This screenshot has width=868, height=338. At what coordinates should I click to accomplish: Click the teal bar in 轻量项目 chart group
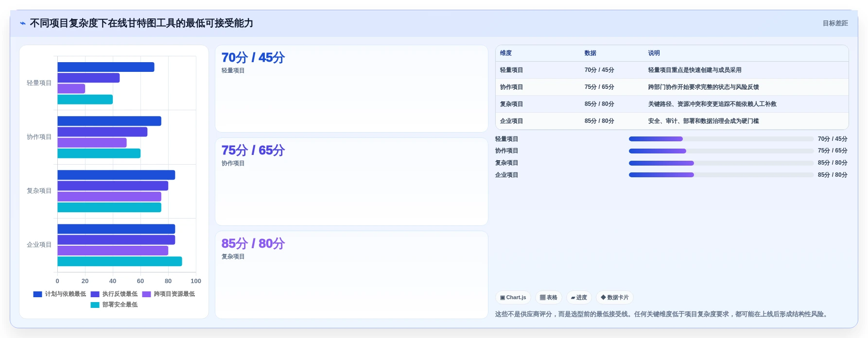(x=85, y=100)
